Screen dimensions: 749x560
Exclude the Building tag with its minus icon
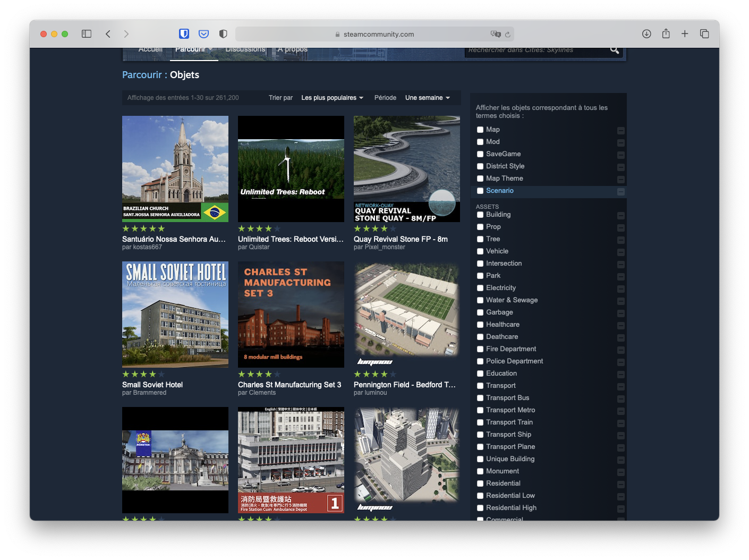click(x=621, y=216)
